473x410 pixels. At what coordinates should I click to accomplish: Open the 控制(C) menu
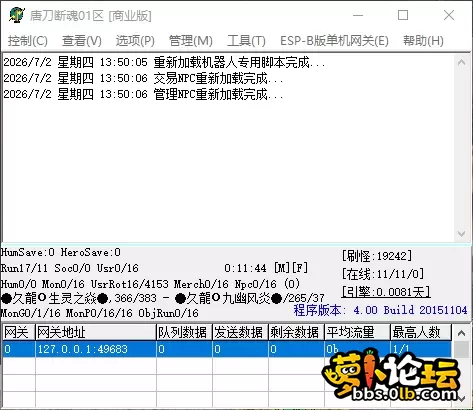28,41
